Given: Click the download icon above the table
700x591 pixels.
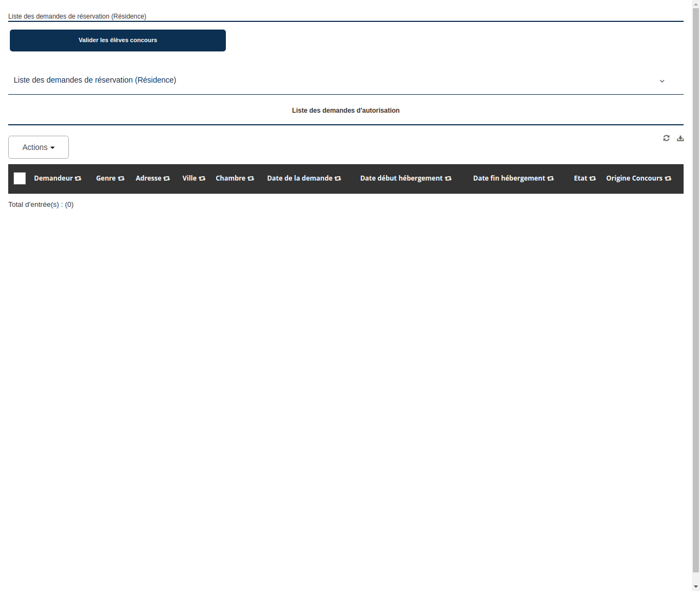Looking at the screenshot, I should [x=680, y=138].
